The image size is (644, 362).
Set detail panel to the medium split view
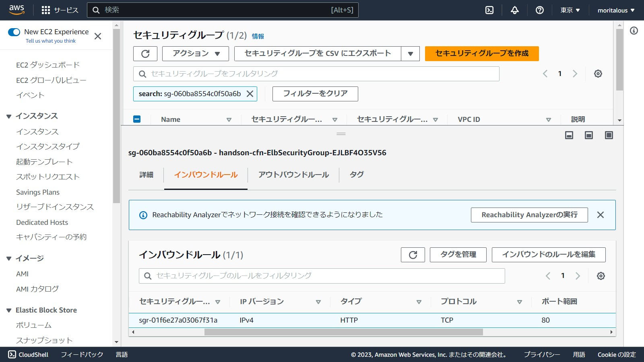(x=589, y=135)
